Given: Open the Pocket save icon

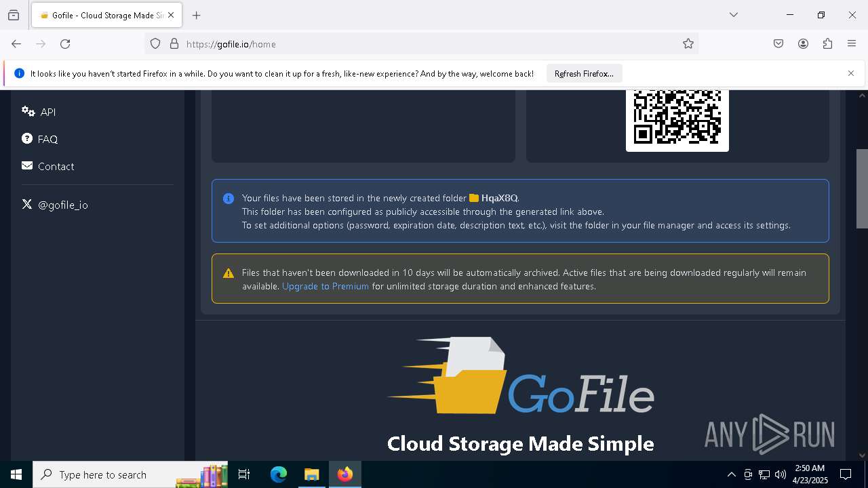Looking at the screenshot, I should point(778,44).
